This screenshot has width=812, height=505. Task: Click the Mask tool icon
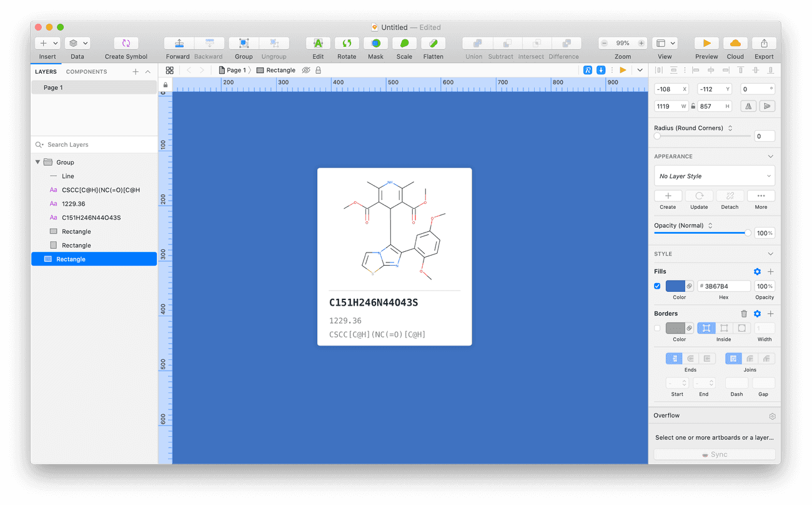pos(375,43)
